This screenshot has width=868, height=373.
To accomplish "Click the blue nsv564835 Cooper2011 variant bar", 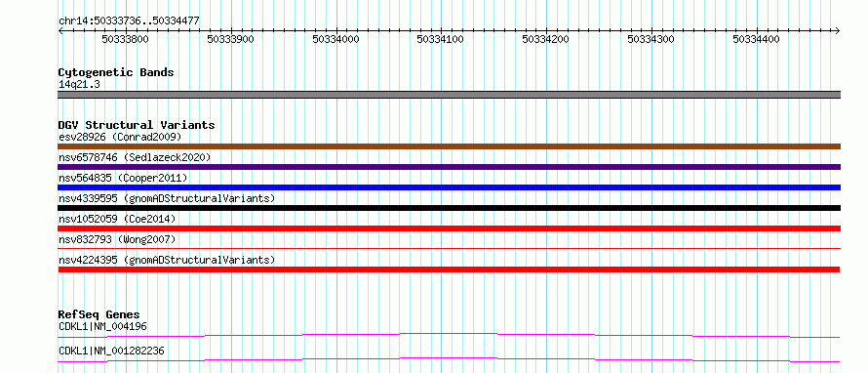I will tap(449, 187).
